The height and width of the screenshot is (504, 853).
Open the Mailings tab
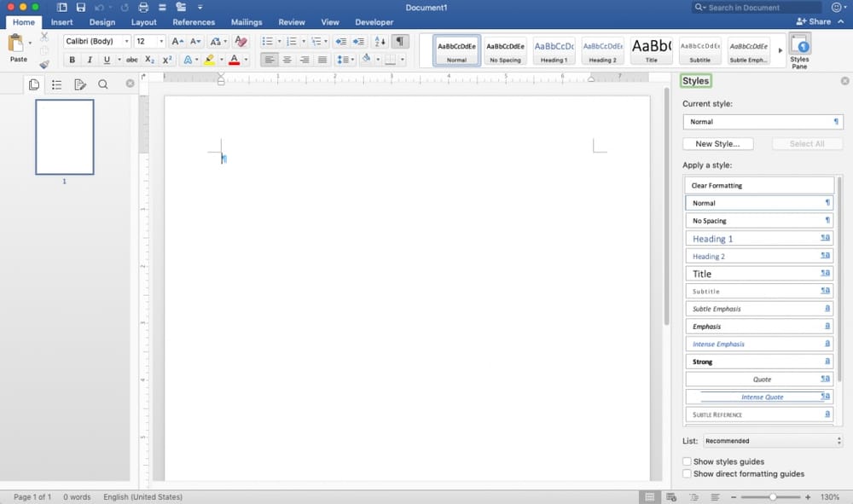coord(246,22)
